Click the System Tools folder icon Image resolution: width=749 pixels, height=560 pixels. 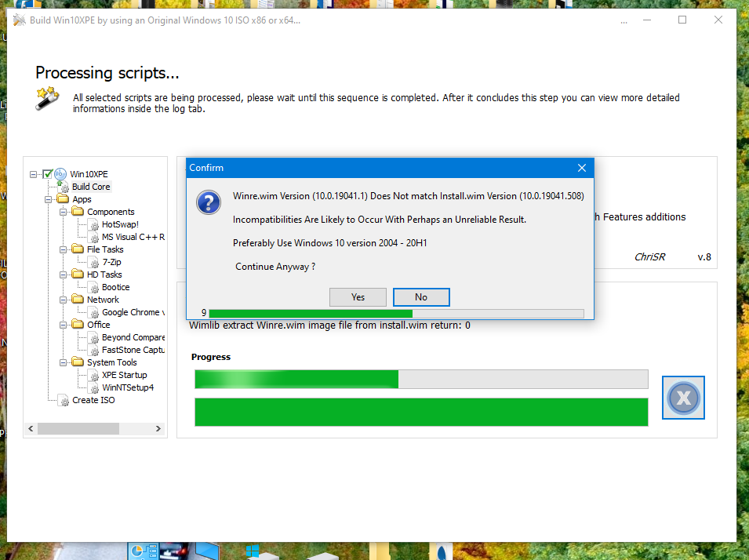(x=78, y=362)
